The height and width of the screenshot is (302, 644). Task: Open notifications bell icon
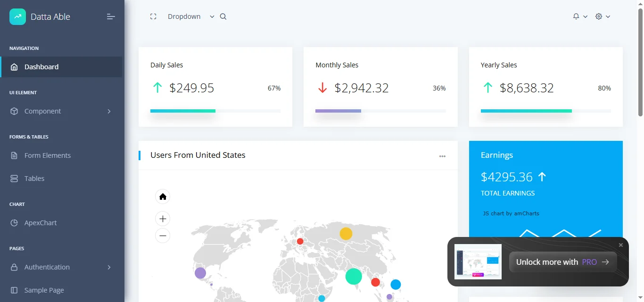click(576, 16)
